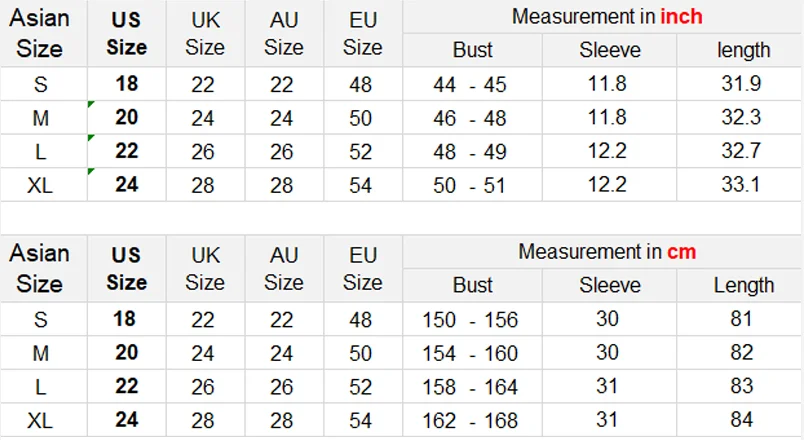Click the red 'cm' word in the measurement header
Image resolution: width=804 pixels, height=440 pixels.
pyautogui.click(x=681, y=252)
